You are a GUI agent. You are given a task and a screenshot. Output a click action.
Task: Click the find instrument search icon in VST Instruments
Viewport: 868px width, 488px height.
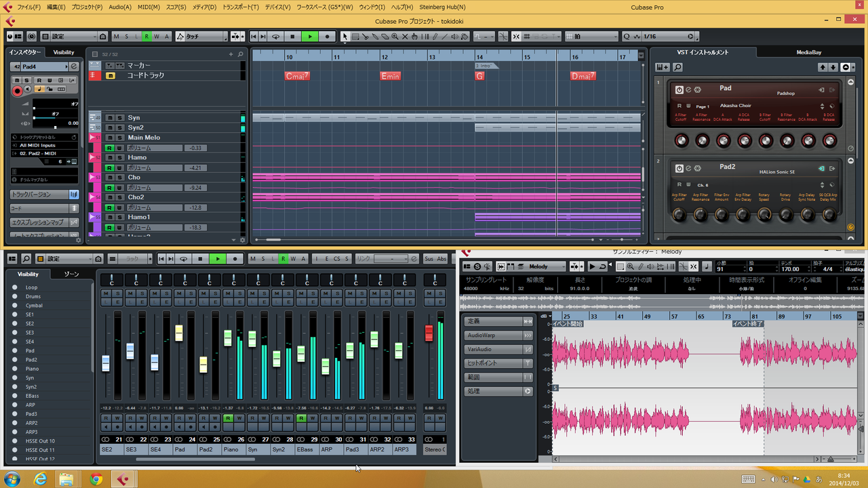point(677,67)
